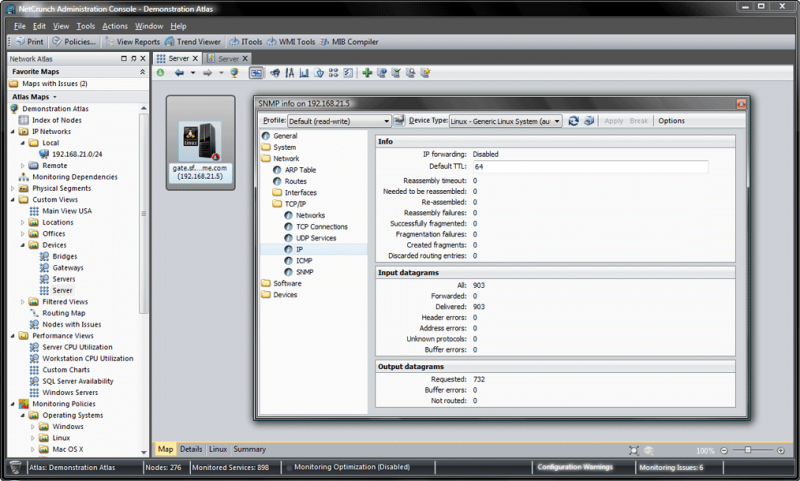Click Configuration Warnings in status bar

coord(575,467)
